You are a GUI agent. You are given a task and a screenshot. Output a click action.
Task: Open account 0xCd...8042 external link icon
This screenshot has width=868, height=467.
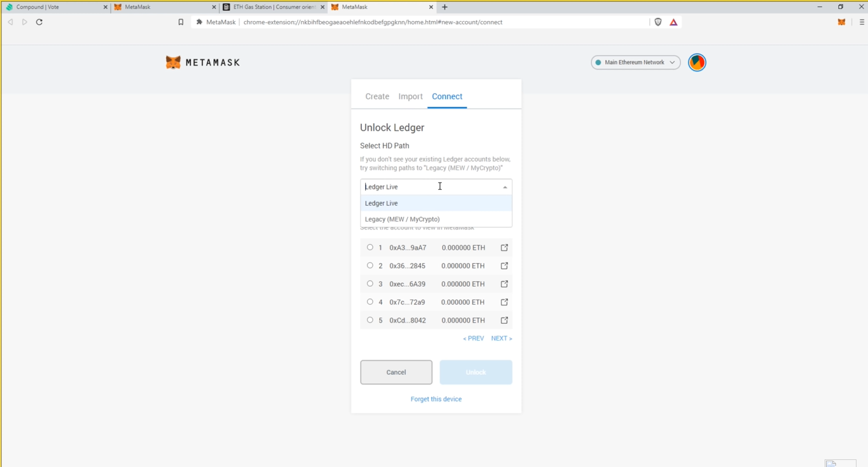(x=504, y=320)
